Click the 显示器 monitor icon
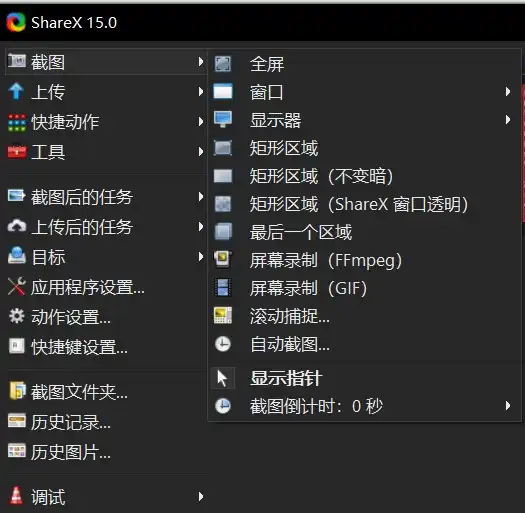Screen dimensions: 525x513 click(x=223, y=119)
